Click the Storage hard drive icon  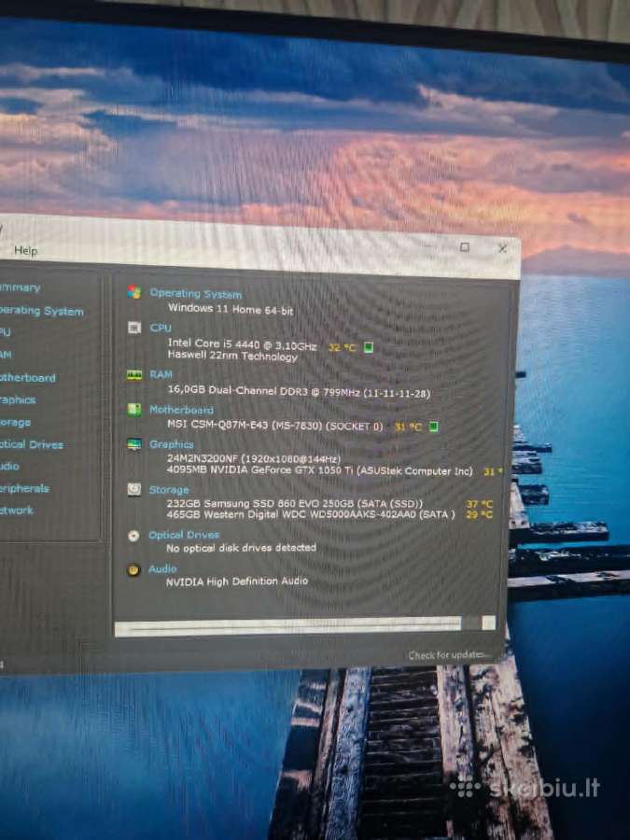(133, 489)
